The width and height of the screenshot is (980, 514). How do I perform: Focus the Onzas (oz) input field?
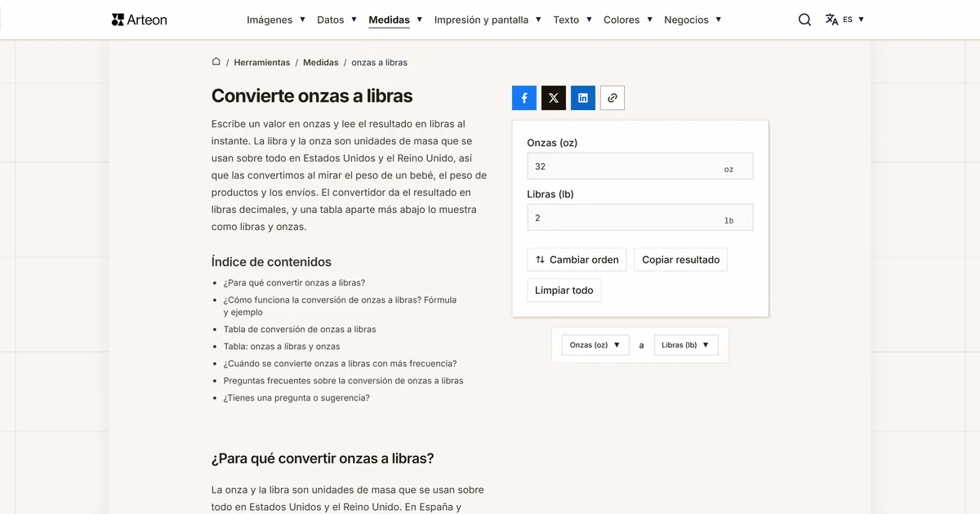[640, 166]
